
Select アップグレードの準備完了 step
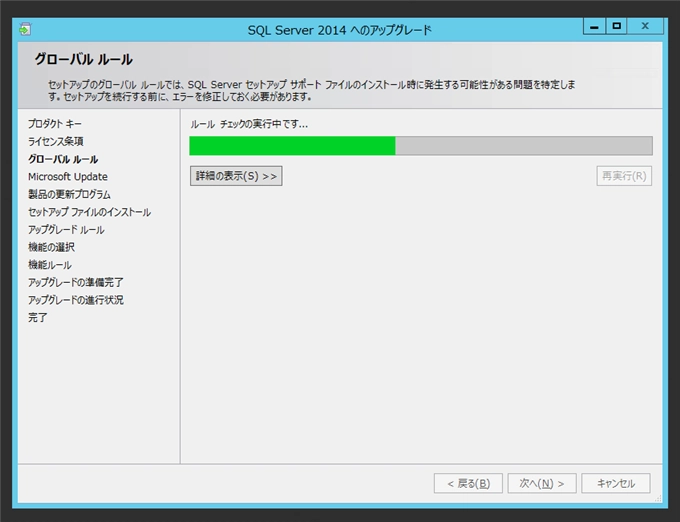(75, 283)
